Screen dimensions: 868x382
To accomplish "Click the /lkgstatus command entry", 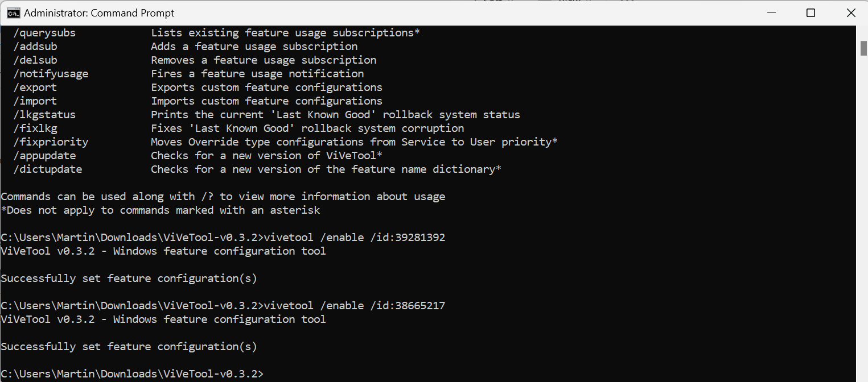I will coord(44,115).
